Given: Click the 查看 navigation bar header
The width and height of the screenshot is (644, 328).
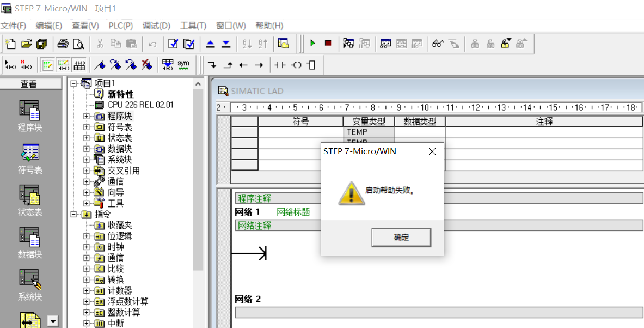Looking at the screenshot, I should [29, 84].
